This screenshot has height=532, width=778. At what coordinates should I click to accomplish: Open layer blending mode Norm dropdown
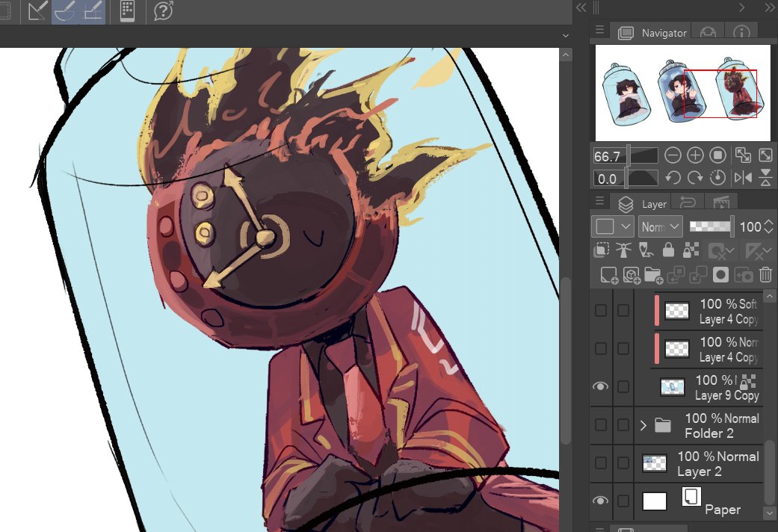click(x=661, y=227)
